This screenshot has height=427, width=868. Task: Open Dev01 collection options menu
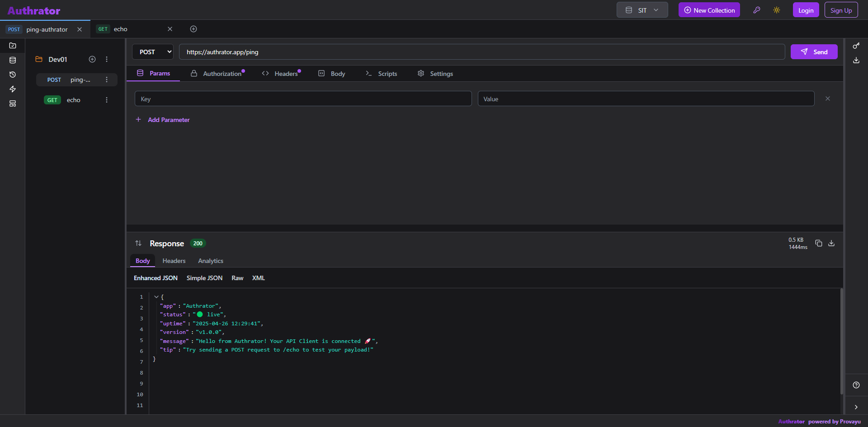coord(107,59)
